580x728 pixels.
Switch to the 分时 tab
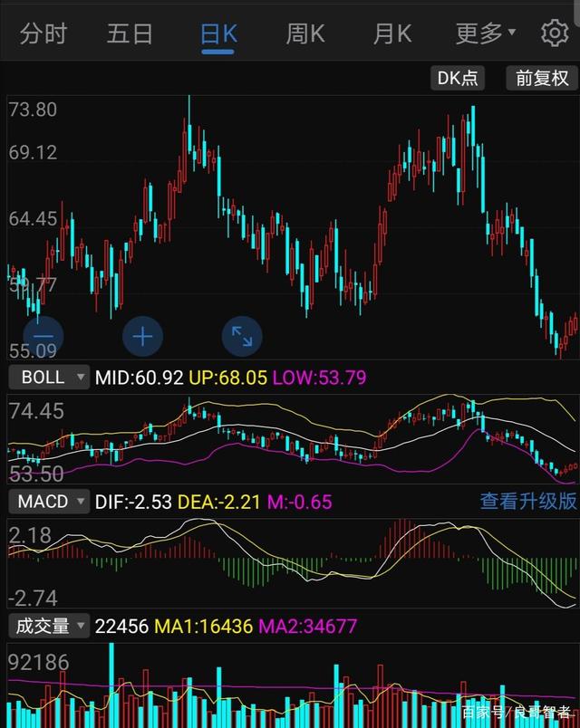pos(43,34)
